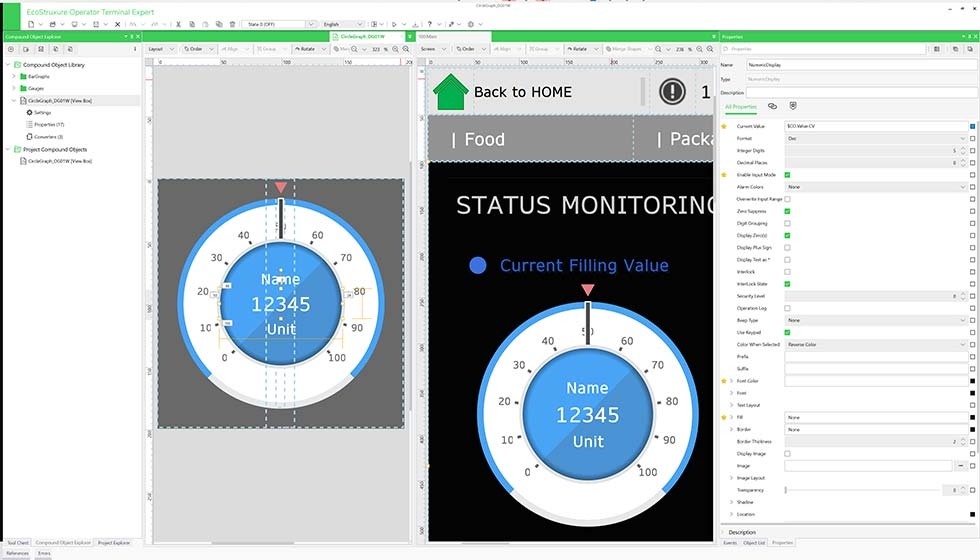Click the Name input field containing NumericDisplay
Viewport: 980px width, 560px height.
(x=860, y=65)
